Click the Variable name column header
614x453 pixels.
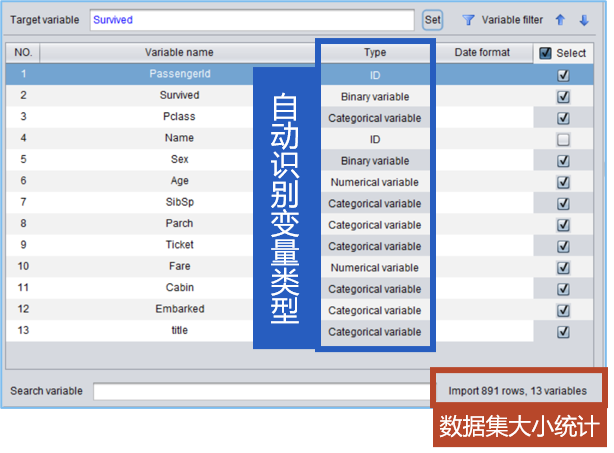pyautogui.click(x=179, y=52)
